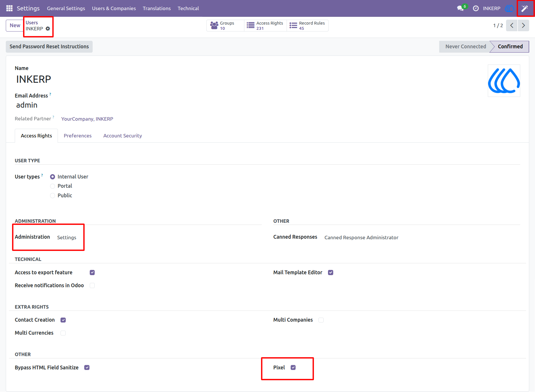Show the User types help tooltip mark

pyautogui.click(x=42, y=175)
